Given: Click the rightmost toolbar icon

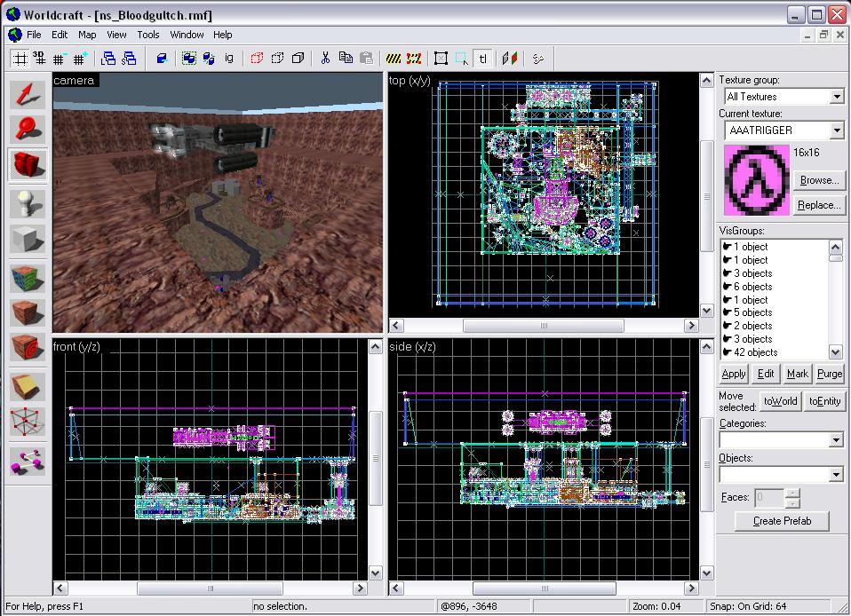Looking at the screenshot, I should point(537,59).
